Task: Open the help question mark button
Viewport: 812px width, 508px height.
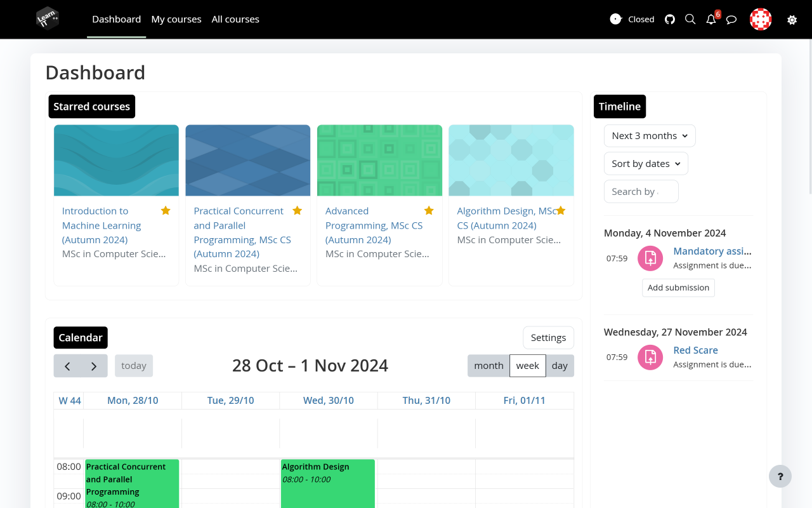Action: (780, 476)
